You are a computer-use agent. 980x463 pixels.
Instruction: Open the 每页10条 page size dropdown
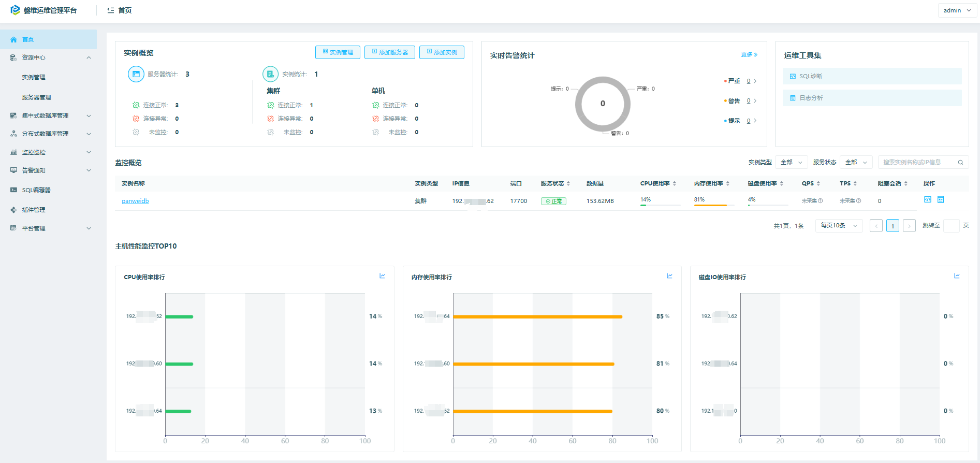point(839,226)
